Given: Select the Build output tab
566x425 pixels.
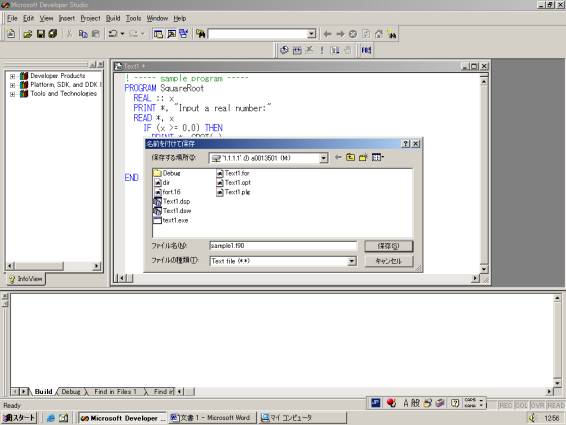Looking at the screenshot, I should (x=43, y=391).
